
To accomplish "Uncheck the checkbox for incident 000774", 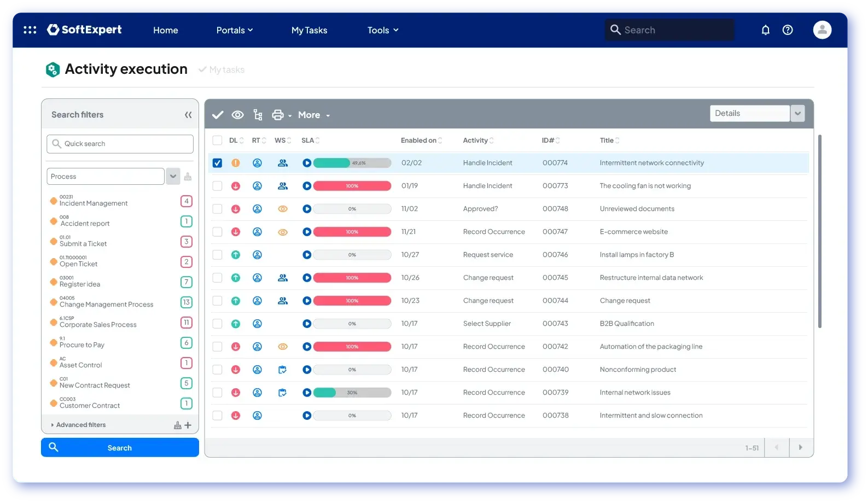I will point(217,163).
